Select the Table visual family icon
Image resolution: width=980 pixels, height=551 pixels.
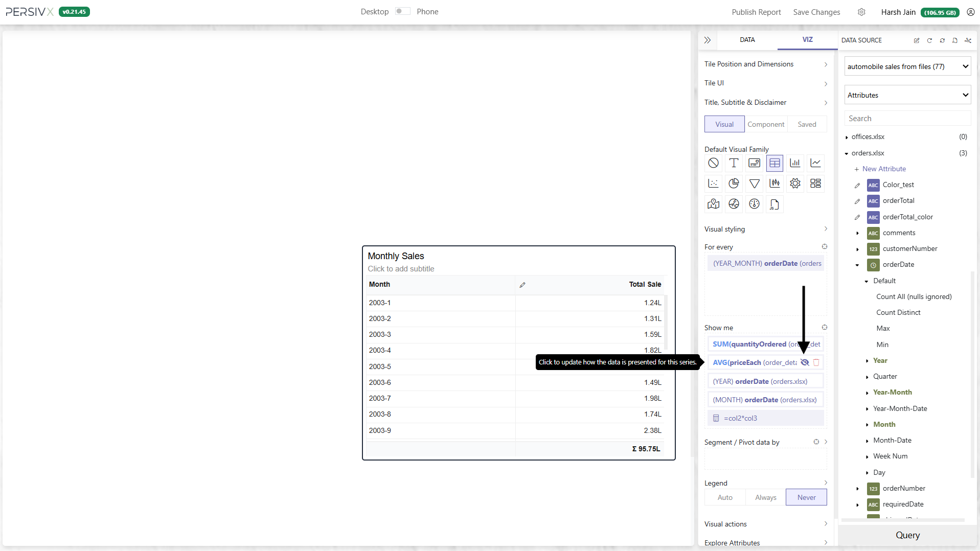[774, 163]
